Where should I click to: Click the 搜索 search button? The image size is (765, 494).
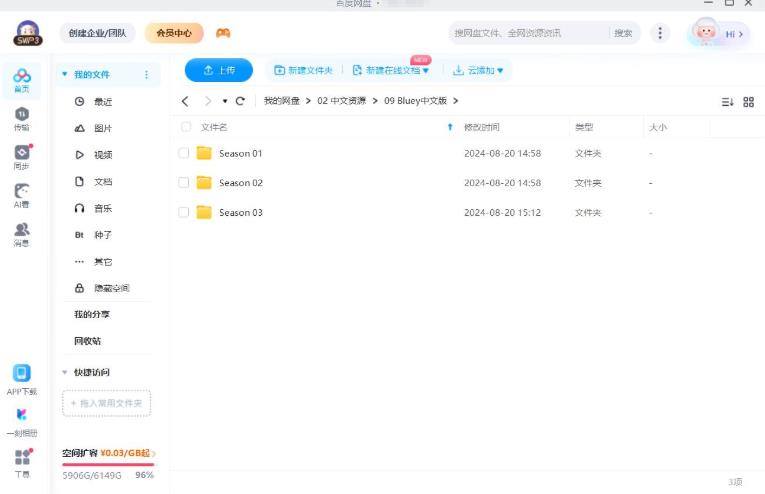click(623, 33)
